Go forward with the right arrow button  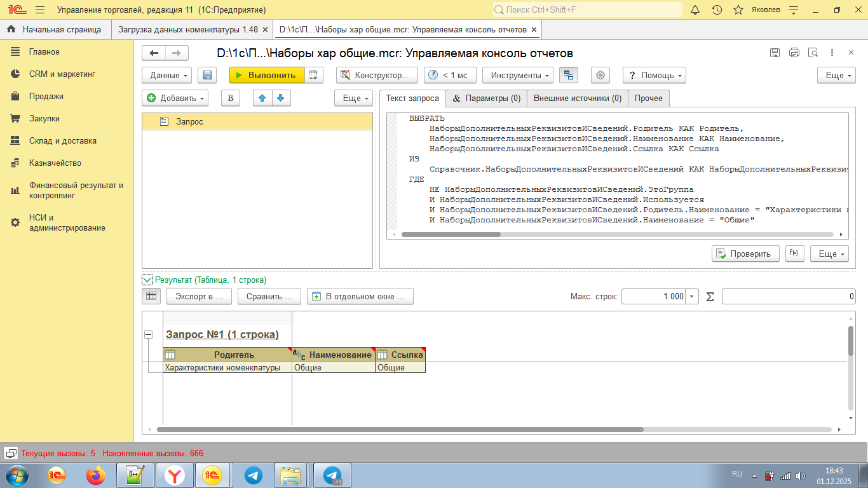tap(177, 53)
